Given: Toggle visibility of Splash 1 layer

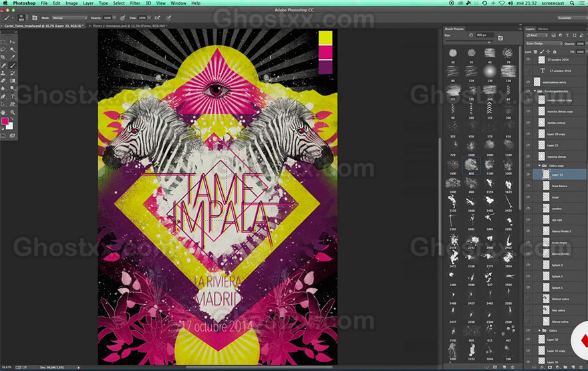Looking at the screenshot, I should click(528, 287).
